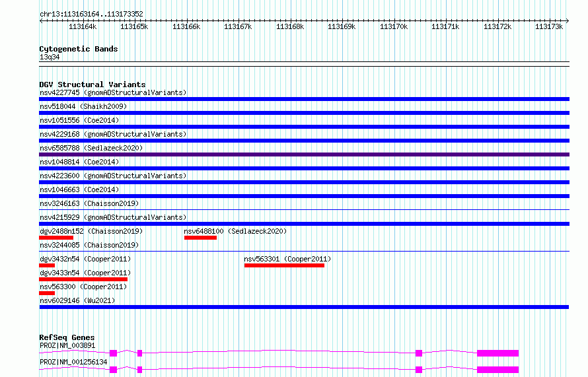Click the blue nsv4227745 variant bar
588x377 pixels.
click(304, 99)
